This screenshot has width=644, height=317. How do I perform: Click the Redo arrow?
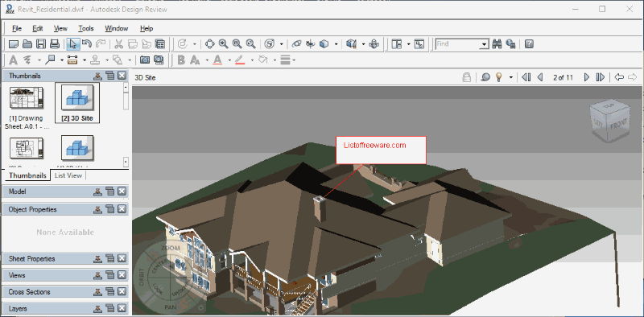(101, 44)
